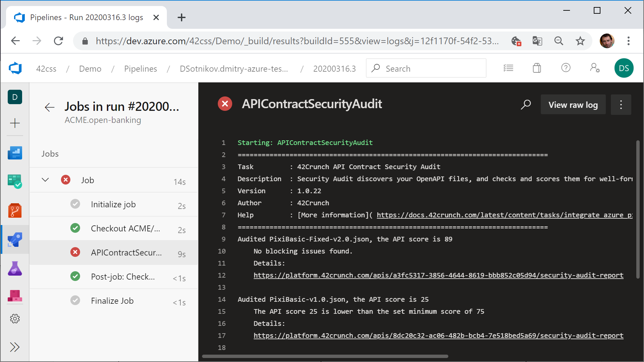Select the Demo project tile icon
The image size is (644, 362).
tap(15, 97)
